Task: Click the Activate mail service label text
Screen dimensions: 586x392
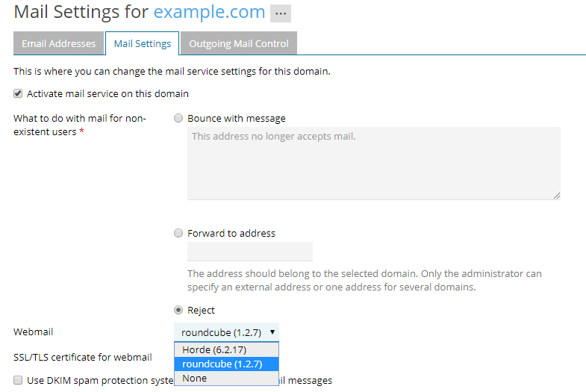Action: (x=107, y=94)
